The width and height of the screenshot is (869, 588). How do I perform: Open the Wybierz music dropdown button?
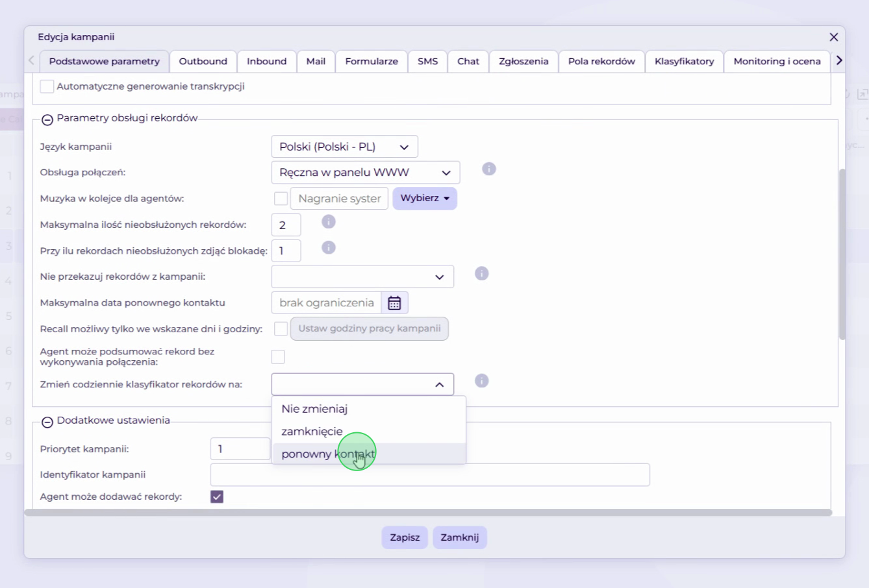[x=425, y=199]
